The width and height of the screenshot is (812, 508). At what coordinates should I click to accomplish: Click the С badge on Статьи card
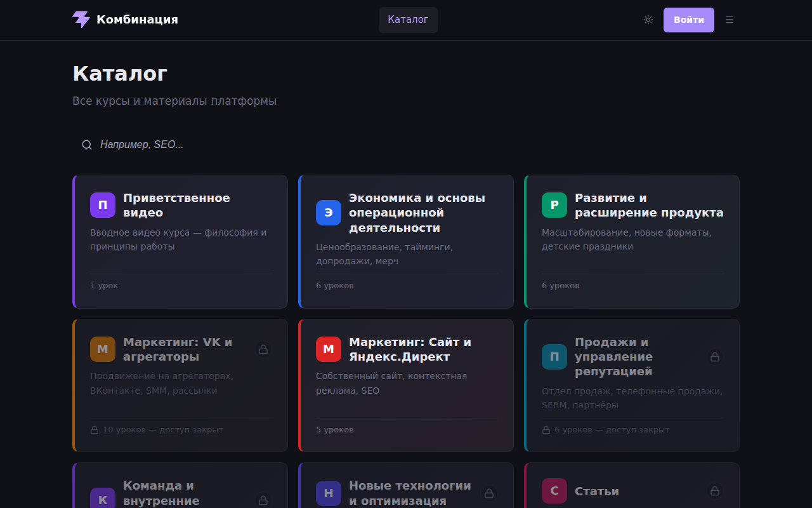554,491
